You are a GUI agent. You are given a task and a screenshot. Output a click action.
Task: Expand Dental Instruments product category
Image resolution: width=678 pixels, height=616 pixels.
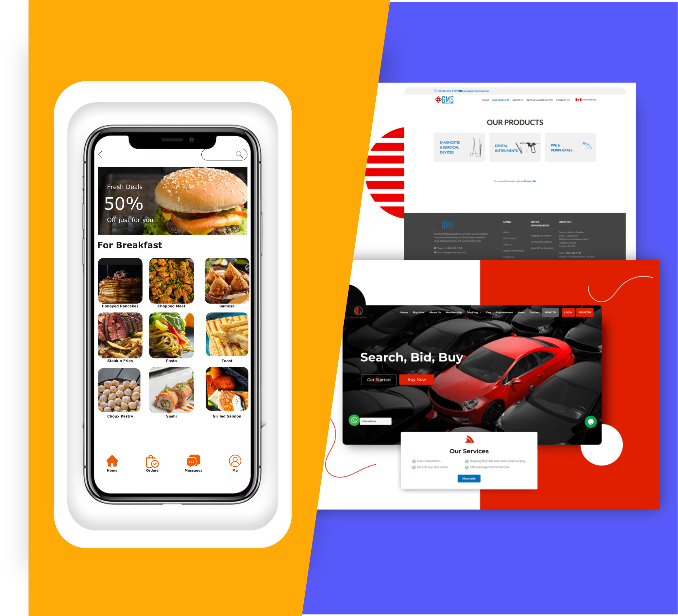point(515,148)
